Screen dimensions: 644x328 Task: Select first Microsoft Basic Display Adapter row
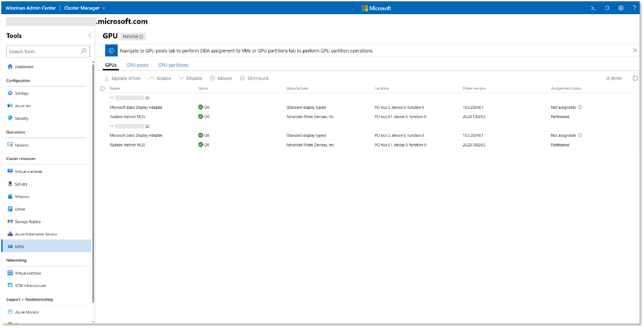coord(369,107)
